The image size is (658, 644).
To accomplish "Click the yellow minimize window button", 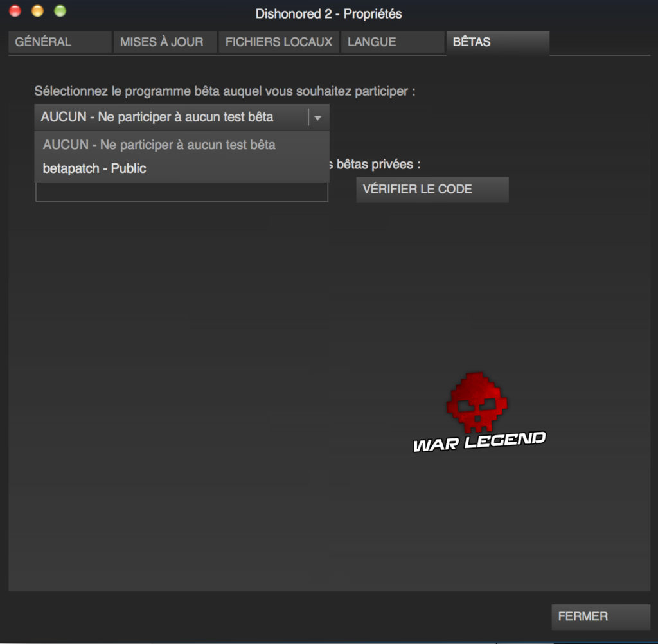I will pyautogui.click(x=38, y=11).
